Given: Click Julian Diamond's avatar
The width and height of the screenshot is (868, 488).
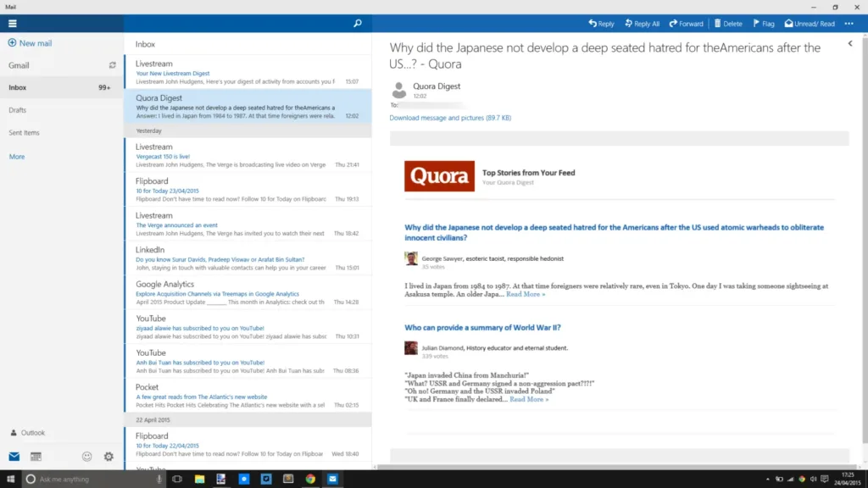Looking at the screenshot, I should (411, 348).
